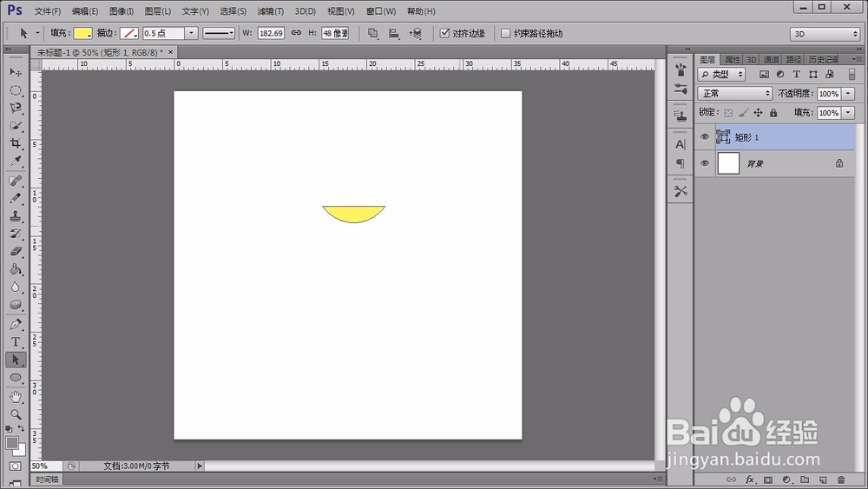Expand status bar info arrow
This screenshot has width=868, height=489.
pyautogui.click(x=200, y=466)
